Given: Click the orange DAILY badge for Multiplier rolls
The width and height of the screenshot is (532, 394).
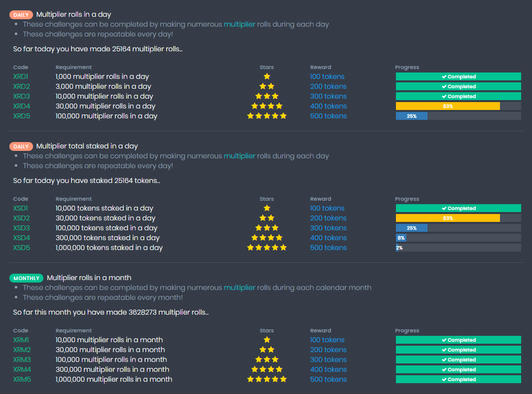Looking at the screenshot, I should [21, 15].
